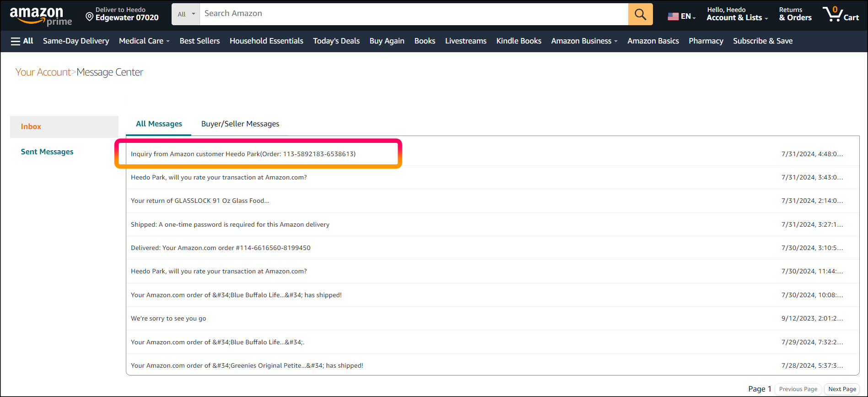This screenshot has width=868, height=397.
Task: Open the Inquiry from Amazon customer message
Action: [492, 154]
